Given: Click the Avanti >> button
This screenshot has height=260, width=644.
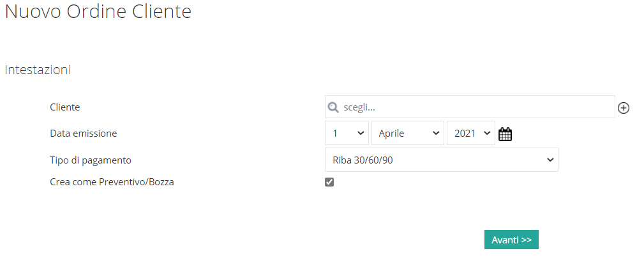Looking at the screenshot, I should (511, 240).
